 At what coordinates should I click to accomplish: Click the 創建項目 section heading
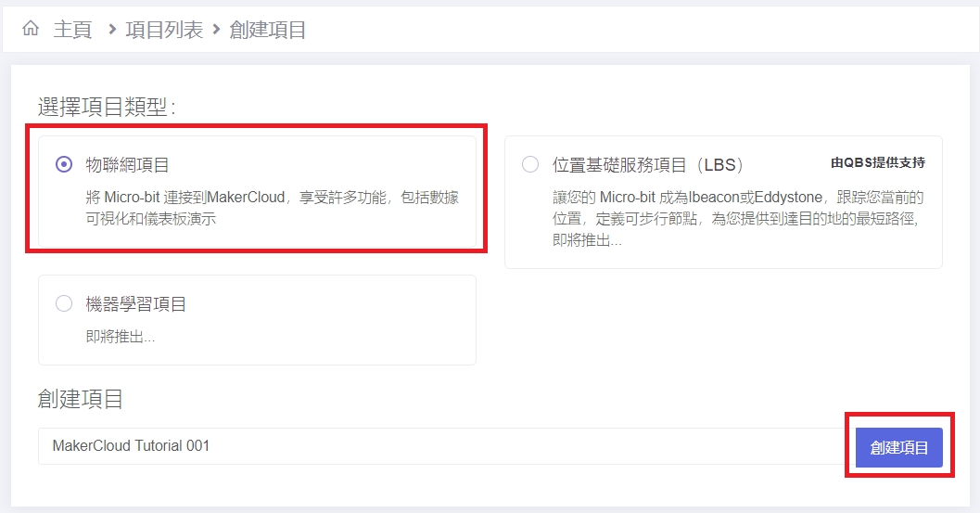pyautogui.click(x=80, y=399)
